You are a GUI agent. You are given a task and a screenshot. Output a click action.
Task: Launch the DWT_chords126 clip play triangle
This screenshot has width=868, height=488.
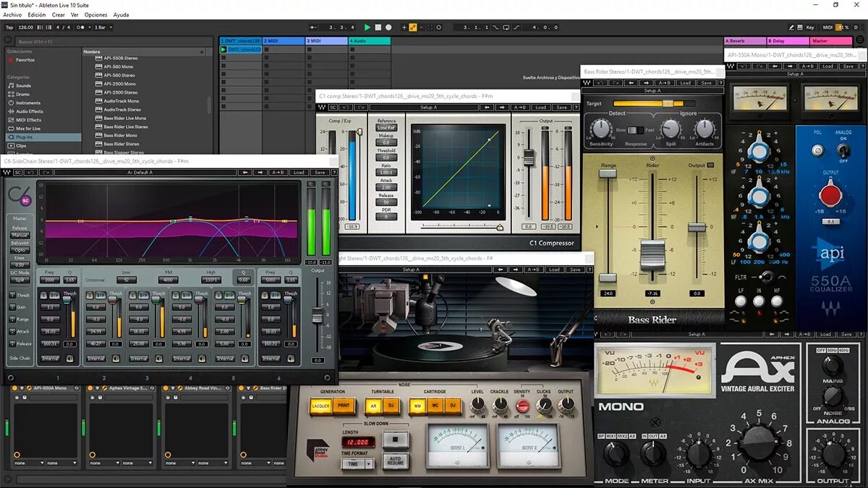point(223,50)
